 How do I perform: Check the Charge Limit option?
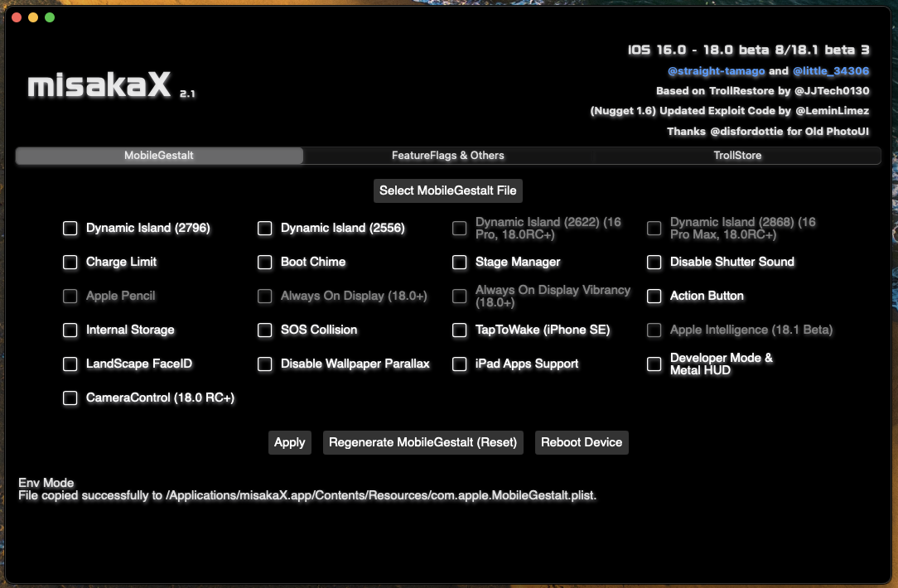click(70, 263)
